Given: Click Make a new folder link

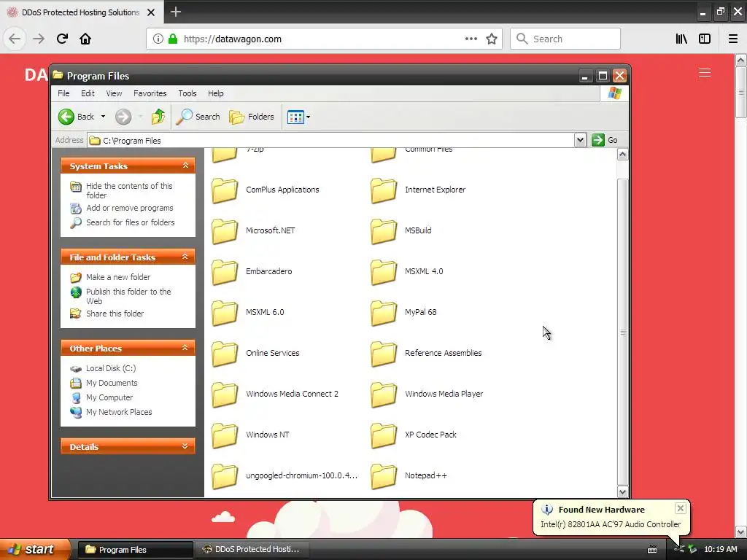Looking at the screenshot, I should point(118,277).
